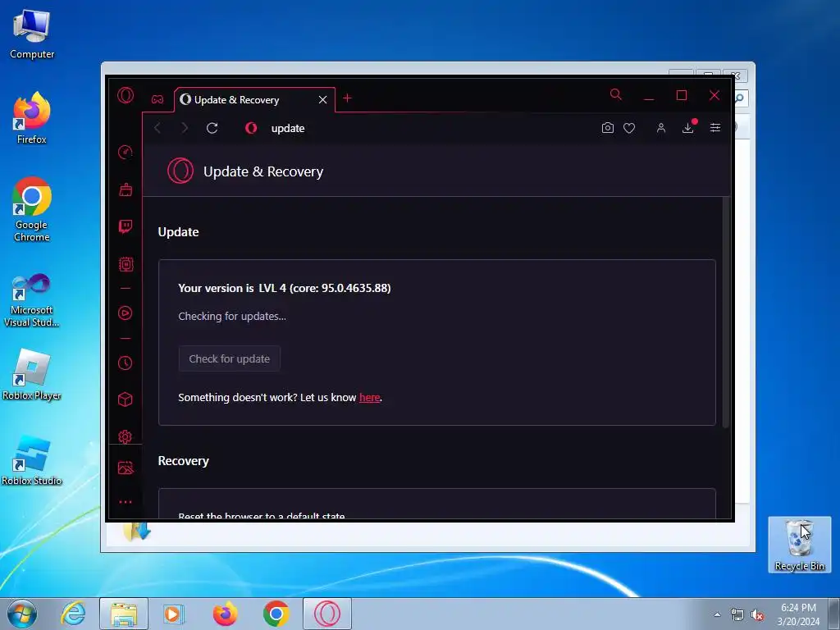Open the picture icon in sidebar
Viewport: 840px width, 630px height.
(x=126, y=468)
